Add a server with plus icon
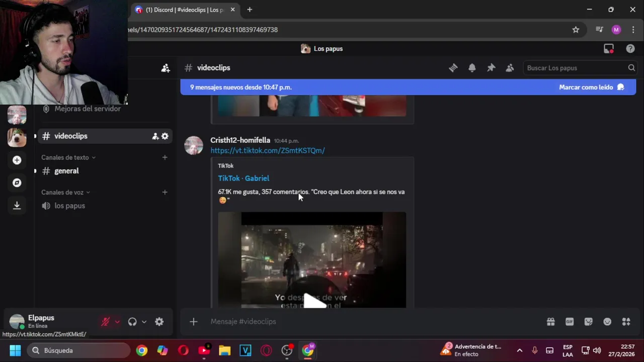Screen dimensions: 644x362 click(x=17, y=160)
